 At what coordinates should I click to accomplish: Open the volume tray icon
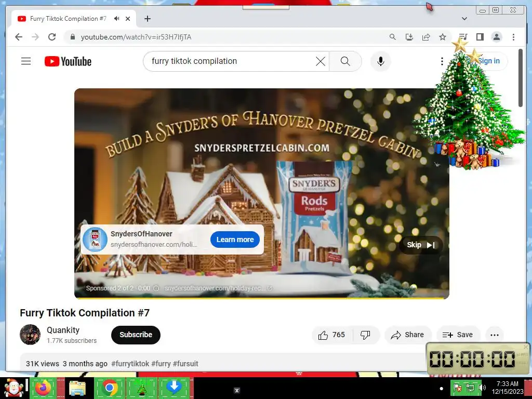click(x=482, y=388)
